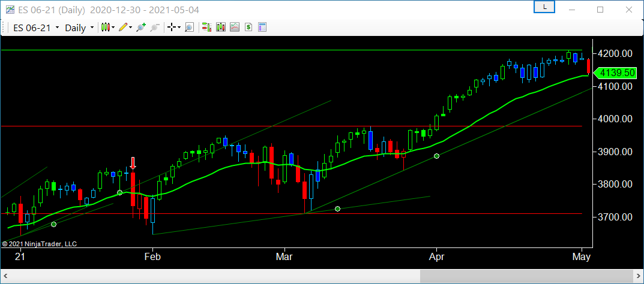Viewport: 644px width, 284px height.
Task: Open the pencil drawing tools menu
Action: pyautogui.click(x=125, y=28)
